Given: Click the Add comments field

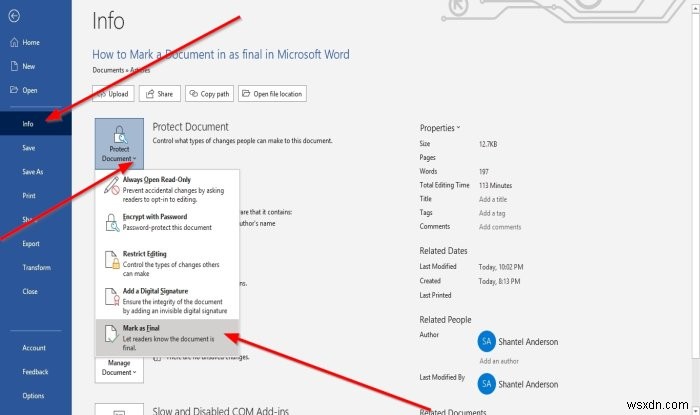Looking at the screenshot, I should click(x=500, y=227).
